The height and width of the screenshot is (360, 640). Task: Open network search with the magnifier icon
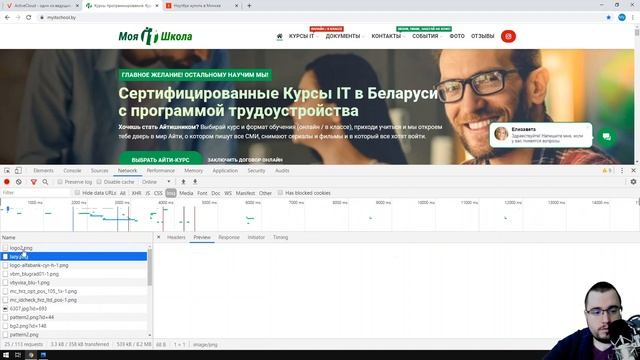pyautogui.click(x=45, y=182)
